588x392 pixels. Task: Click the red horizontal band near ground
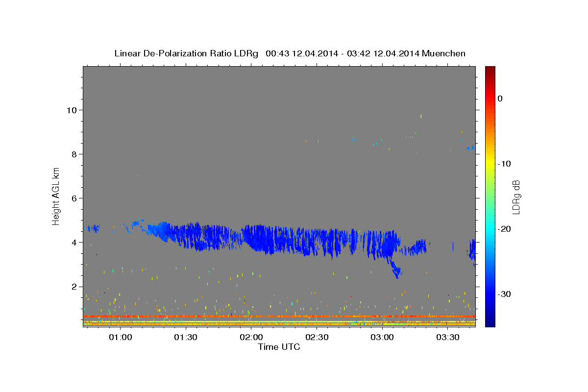[279, 317]
